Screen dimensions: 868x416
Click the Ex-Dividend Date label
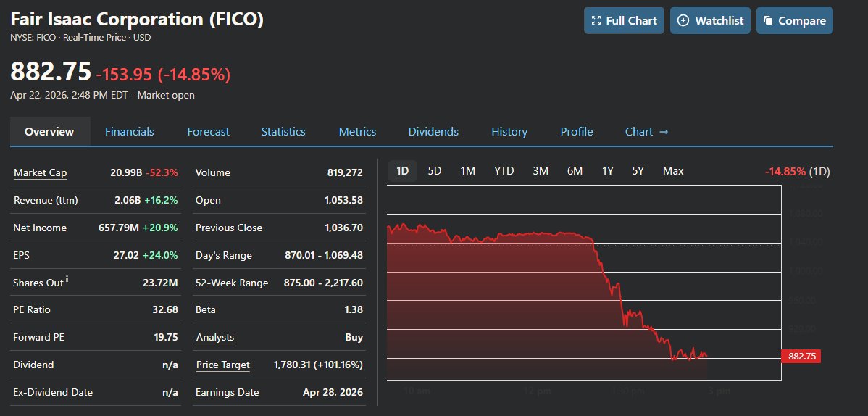[x=53, y=392]
